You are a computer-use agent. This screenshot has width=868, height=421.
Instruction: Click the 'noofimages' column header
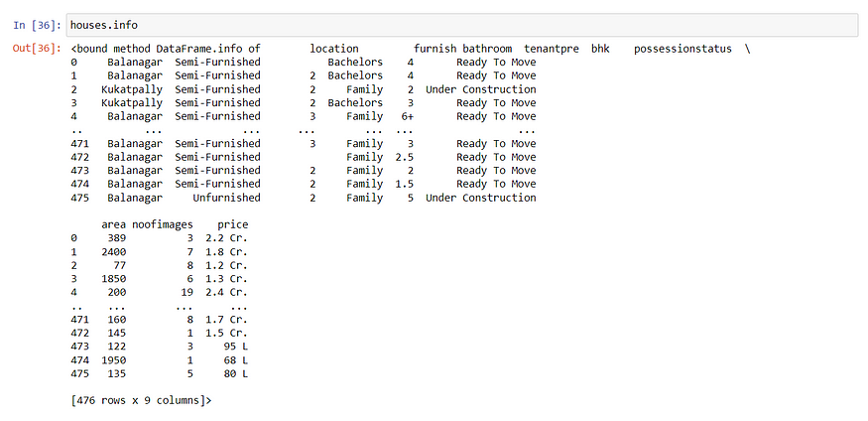[x=163, y=225]
